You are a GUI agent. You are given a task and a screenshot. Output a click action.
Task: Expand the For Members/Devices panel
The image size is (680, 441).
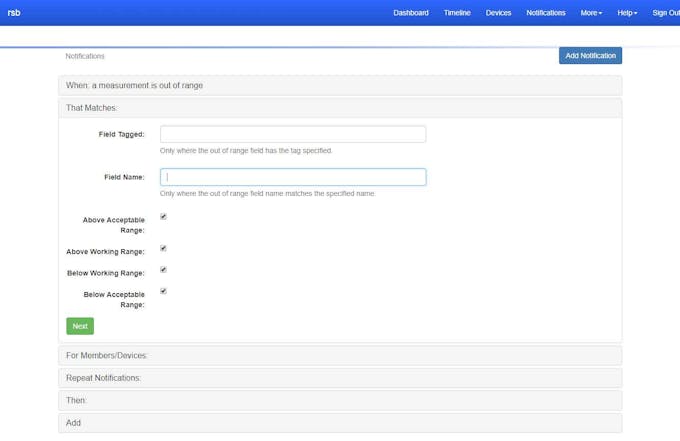(340, 356)
